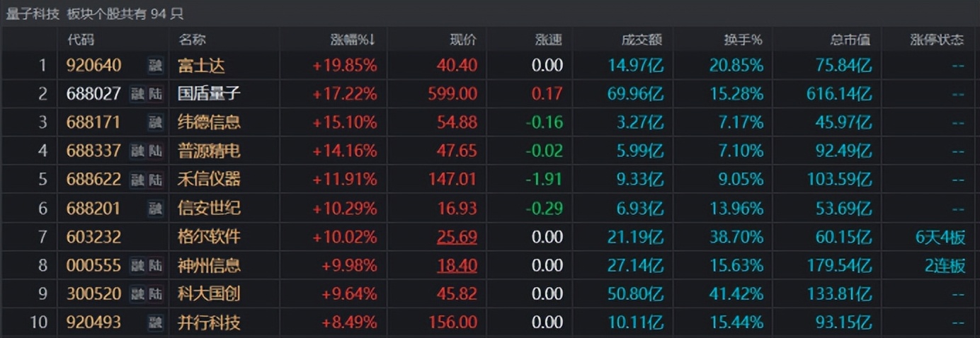Select the 量子科技 sector title

click(x=33, y=13)
